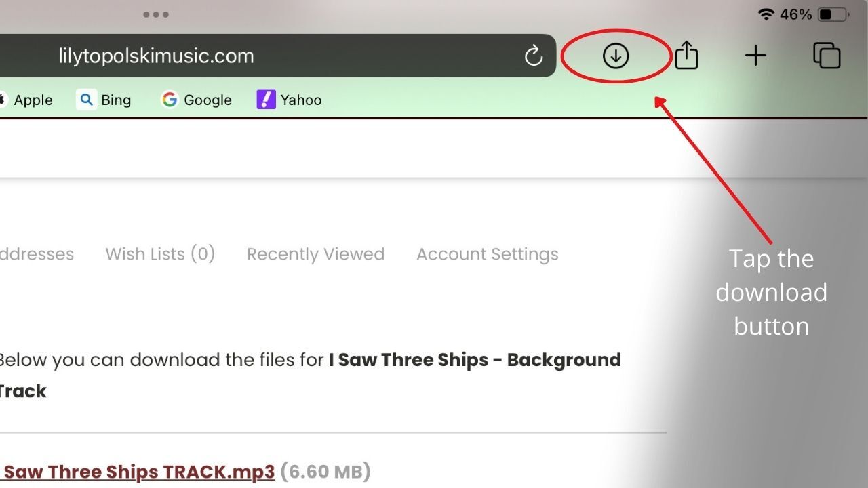Open a new tab with plus icon

click(x=755, y=56)
